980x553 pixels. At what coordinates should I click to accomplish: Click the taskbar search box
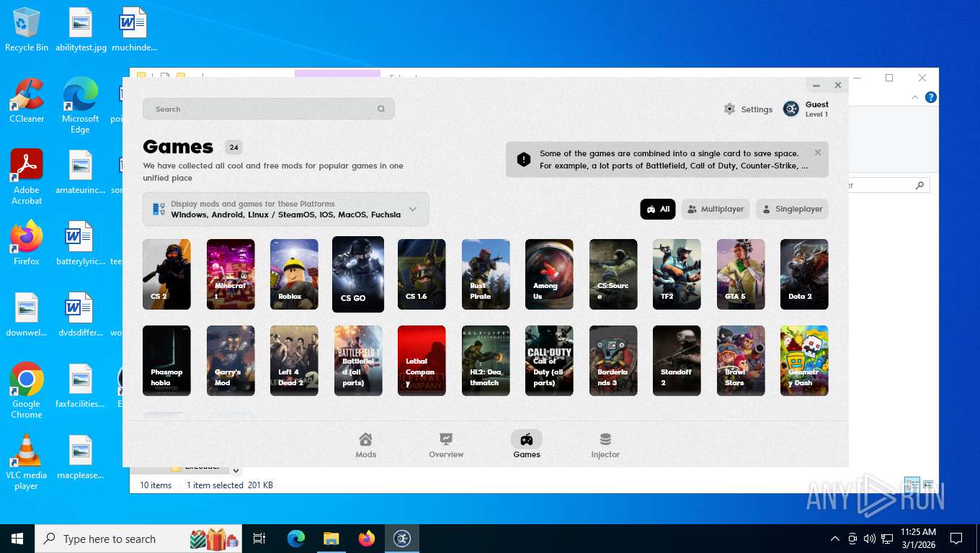click(139, 539)
